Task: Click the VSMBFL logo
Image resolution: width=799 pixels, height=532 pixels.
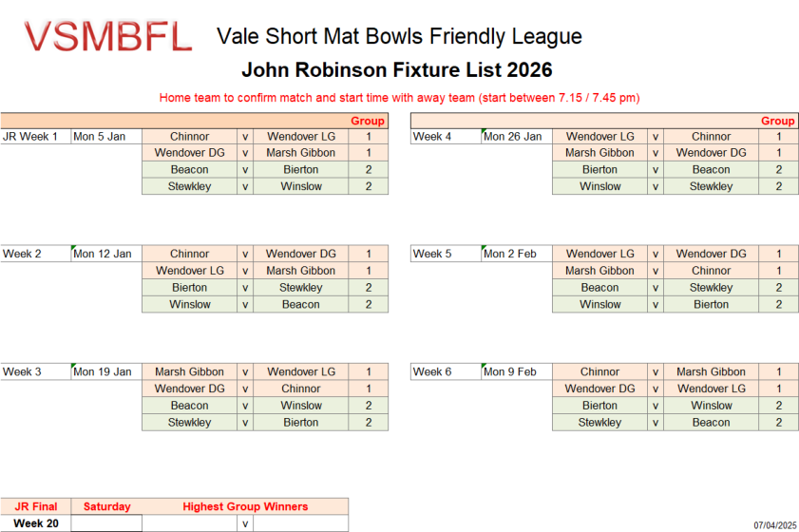Action: coord(107,37)
